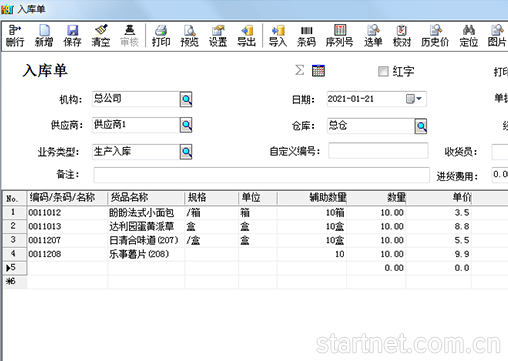Select row header number 3
The width and height of the screenshot is (508, 361).
(15, 240)
